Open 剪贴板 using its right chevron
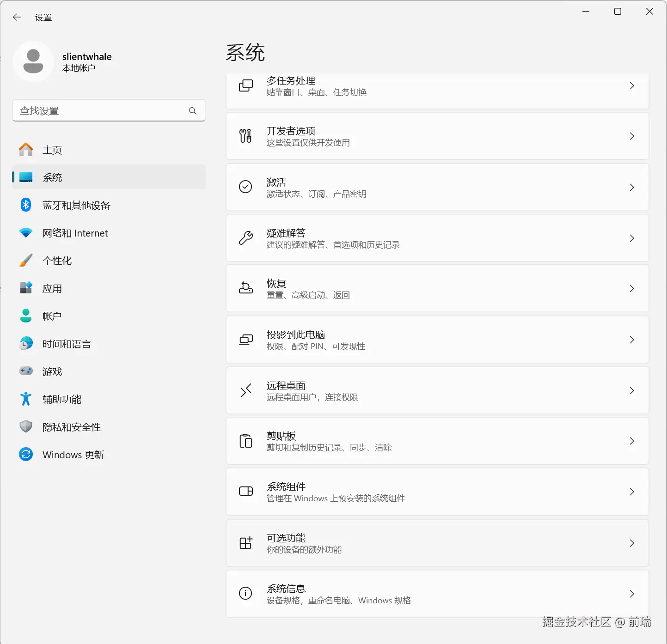Viewport: 667px width, 644px height. point(632,441)
